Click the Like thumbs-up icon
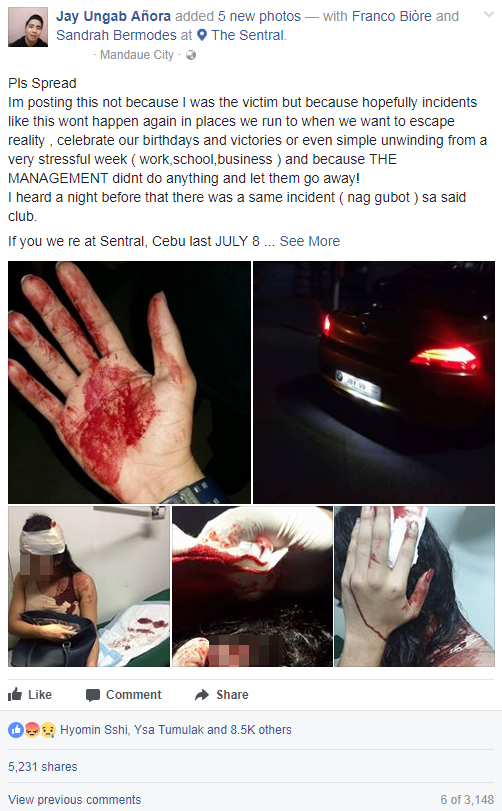This screenshot has height=811, width=502. pyautogui.click(x=15, y=694)
